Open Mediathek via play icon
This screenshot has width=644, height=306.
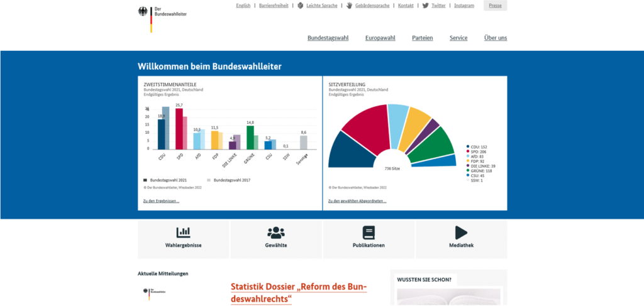[461, 232]
